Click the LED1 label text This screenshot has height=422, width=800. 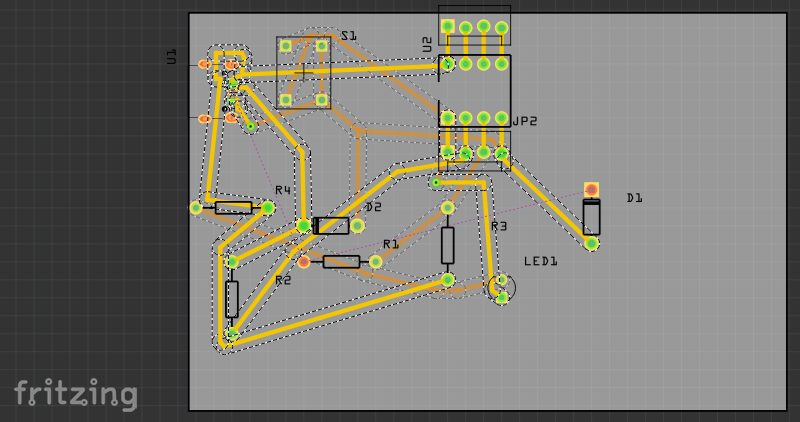tap(540, 261)
